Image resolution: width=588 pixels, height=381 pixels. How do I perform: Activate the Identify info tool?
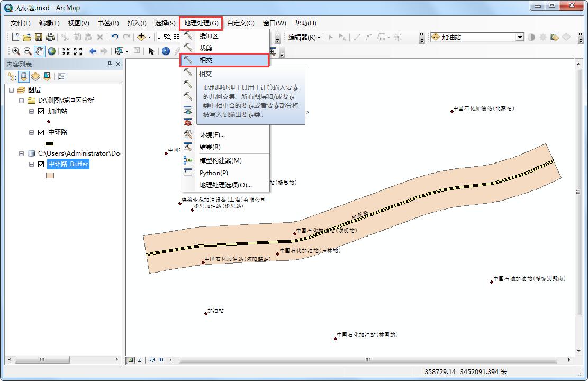[166, 51]
